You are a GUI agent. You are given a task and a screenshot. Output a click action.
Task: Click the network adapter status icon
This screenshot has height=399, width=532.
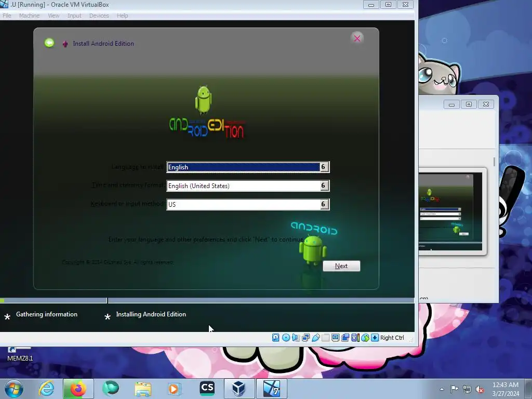(x=305, y=338)
